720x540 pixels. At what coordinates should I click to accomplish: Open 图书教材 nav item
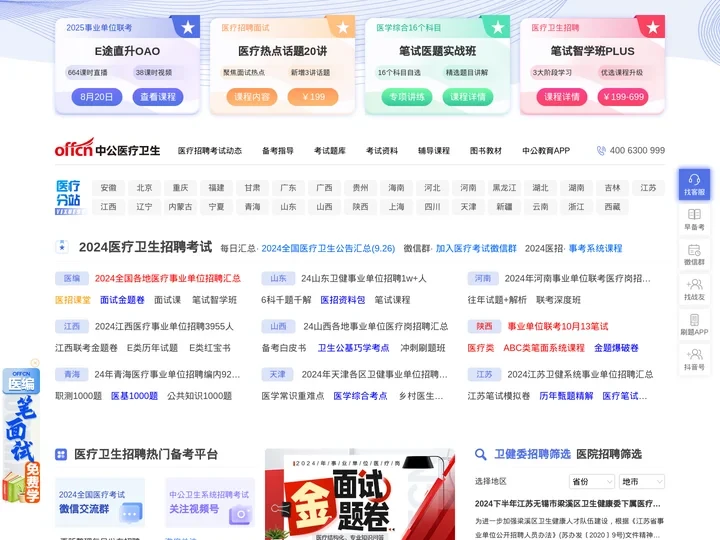pos(486,151)
